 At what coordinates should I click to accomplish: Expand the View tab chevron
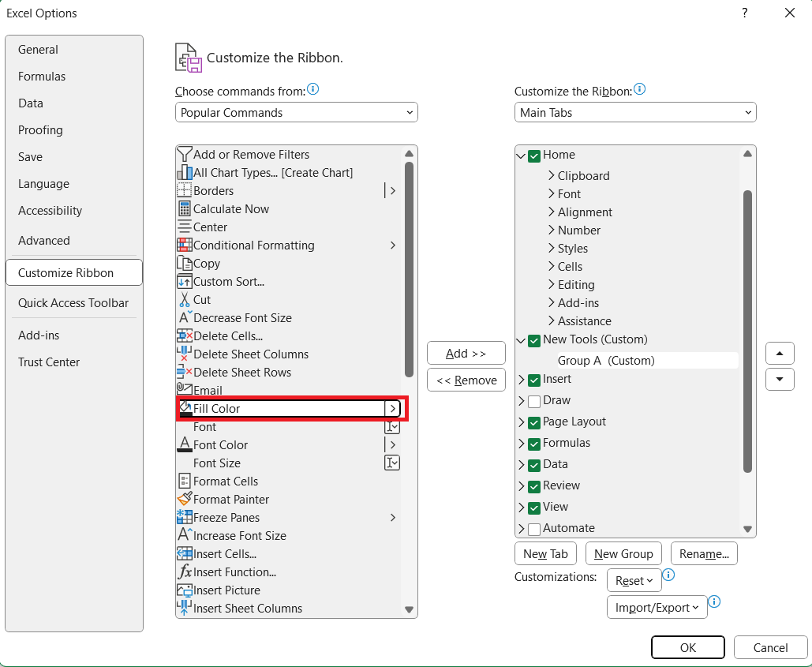[521, 507]
